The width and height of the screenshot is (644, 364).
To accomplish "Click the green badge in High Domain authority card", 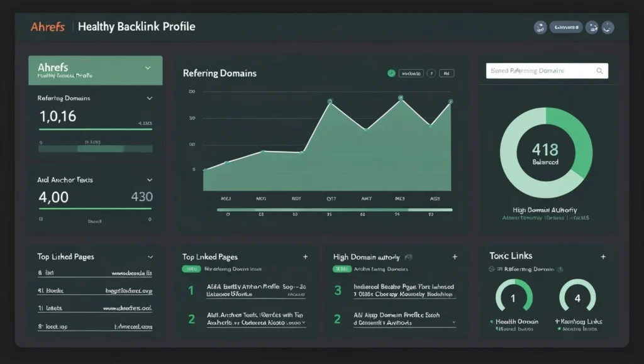I will coord(342,269).
